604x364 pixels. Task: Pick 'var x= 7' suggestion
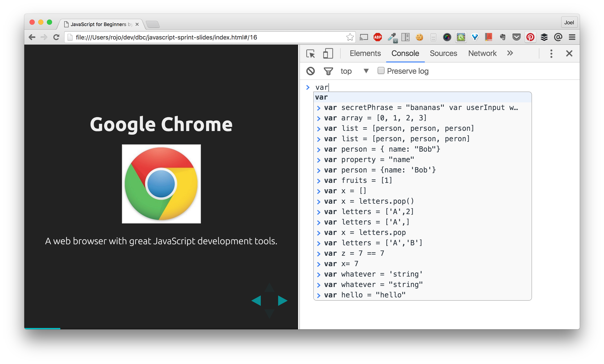coord(423,264)
